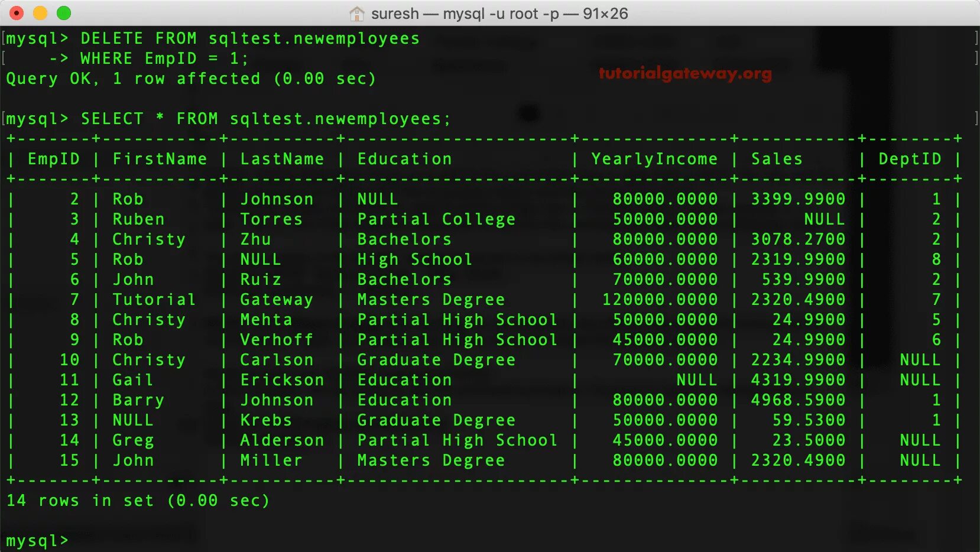The height and width of the screenshot is (552, 980).
Task: Click sales value 2234.9900
Action: click(x=798, y=360)
